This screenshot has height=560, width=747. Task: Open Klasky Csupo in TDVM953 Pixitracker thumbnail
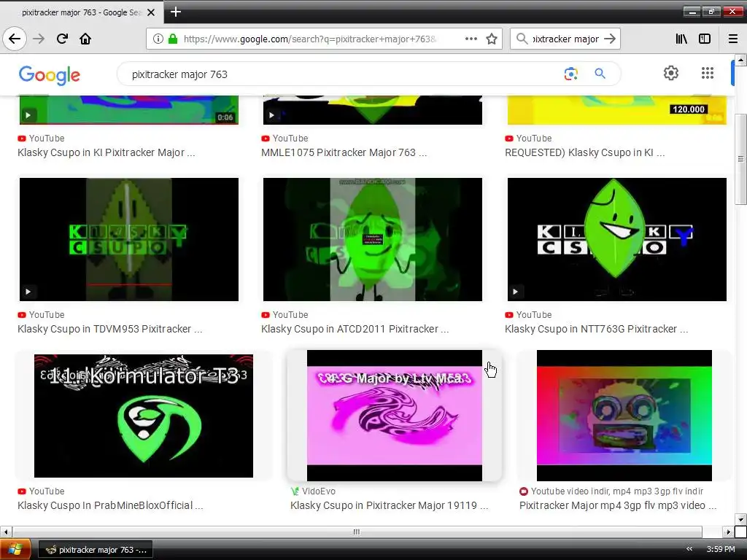pos(129,239)
